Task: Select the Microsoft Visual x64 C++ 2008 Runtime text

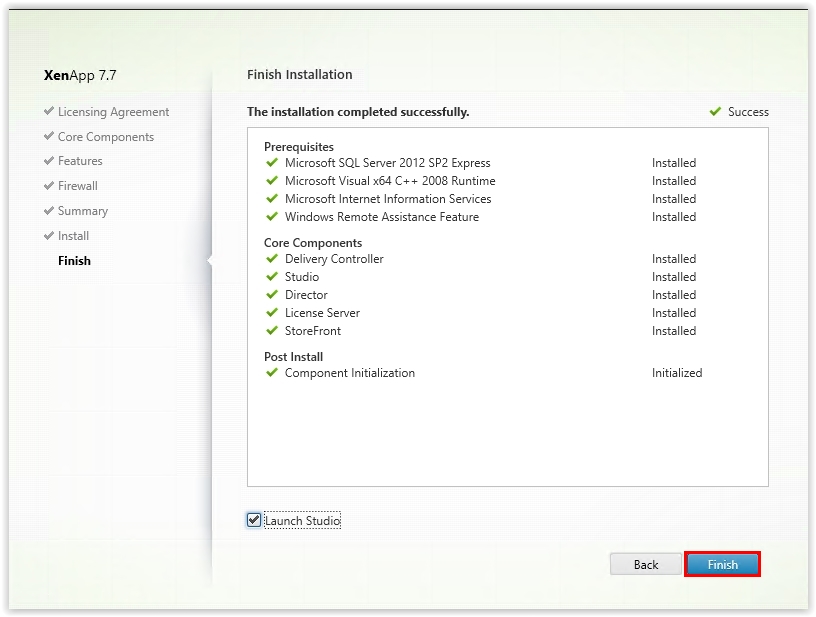Action: (x=390, y=181)
